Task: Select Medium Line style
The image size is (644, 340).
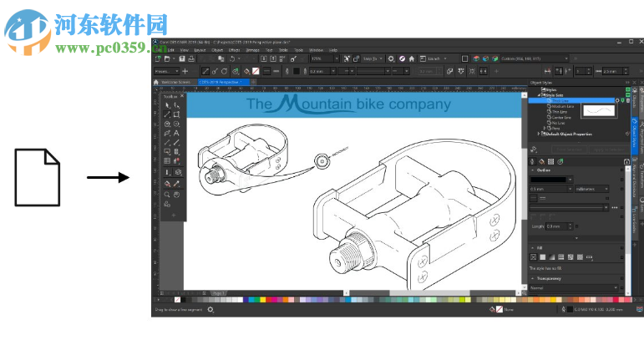Action: pyautogui.click(x=563, y=106)
